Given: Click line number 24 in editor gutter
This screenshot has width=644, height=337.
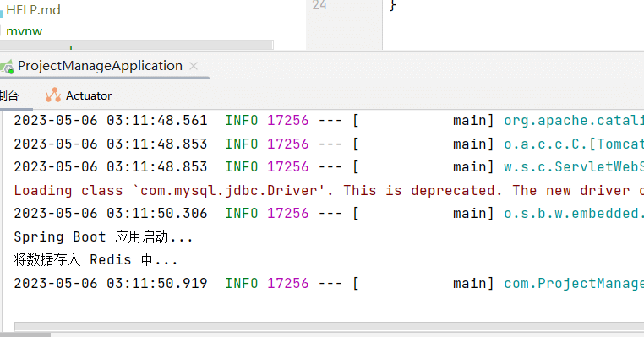Looking at the screenshot, I should tap(319, 5).
